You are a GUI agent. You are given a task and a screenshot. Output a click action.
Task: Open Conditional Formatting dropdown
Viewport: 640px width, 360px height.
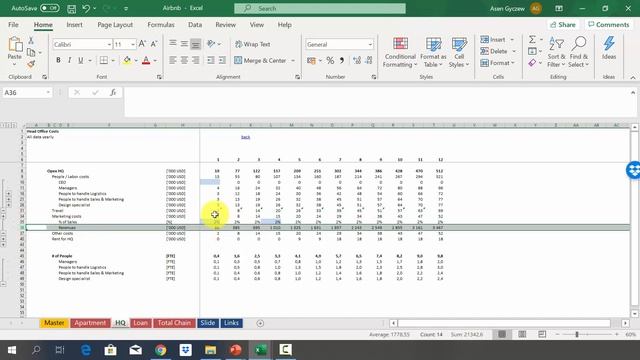(x=400, y=53)
